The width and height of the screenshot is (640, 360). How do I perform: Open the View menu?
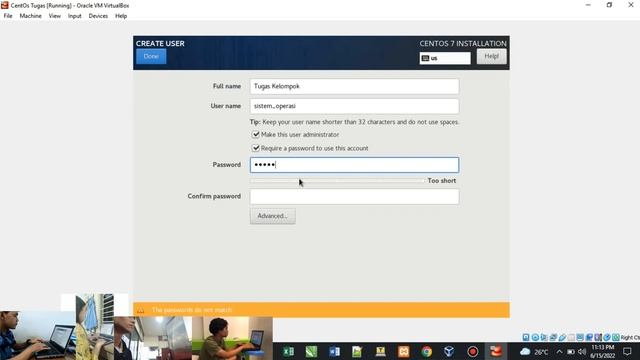pos(55,16)
